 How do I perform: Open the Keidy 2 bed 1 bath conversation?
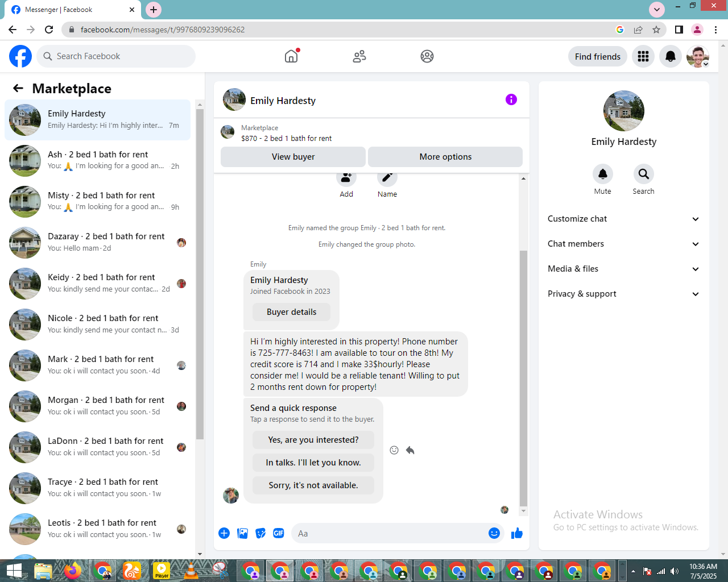pos(98,284)
